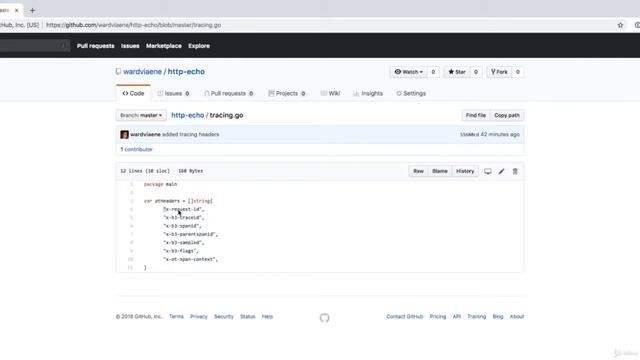Open the commit author name wardviaene

pyautogui.click(x=145, y=134)
